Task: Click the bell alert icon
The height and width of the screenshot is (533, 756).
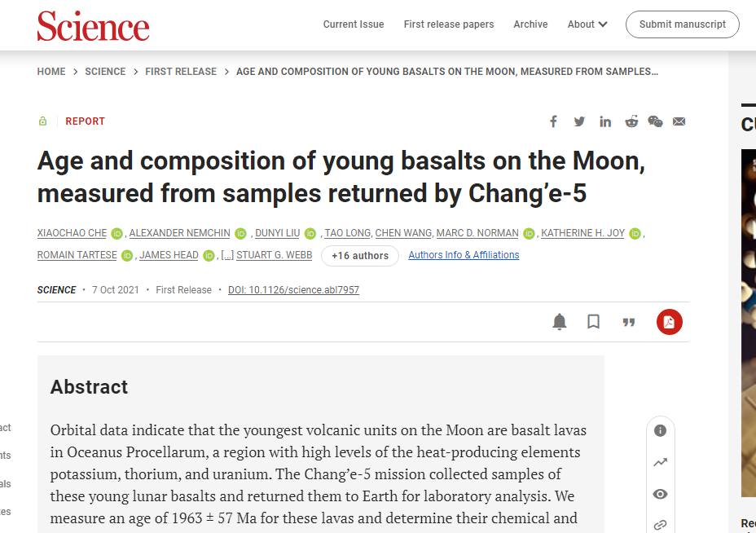Action: 560,322
